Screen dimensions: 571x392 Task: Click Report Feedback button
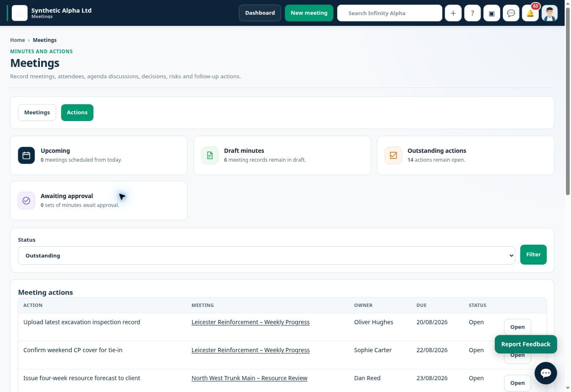526,344
